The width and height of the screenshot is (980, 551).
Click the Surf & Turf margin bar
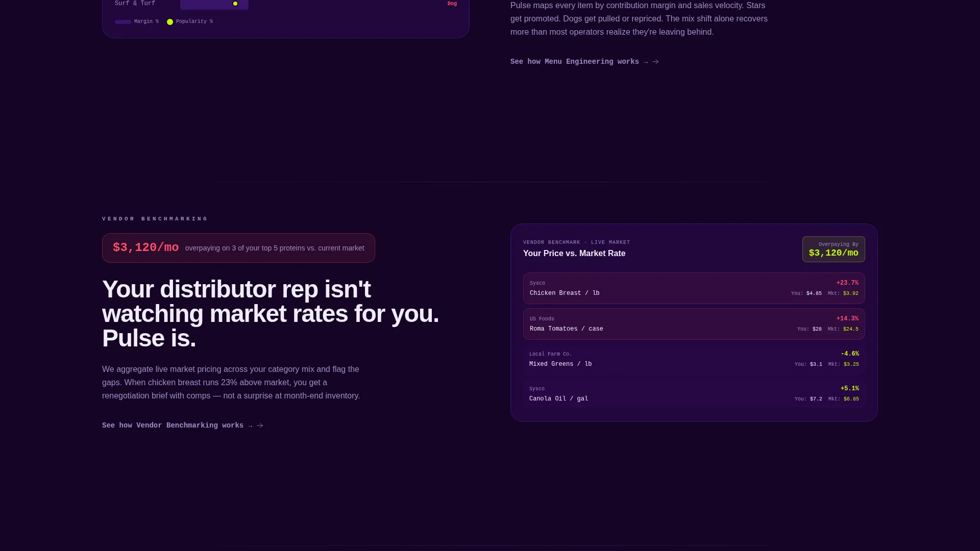[x=214, y=4]
